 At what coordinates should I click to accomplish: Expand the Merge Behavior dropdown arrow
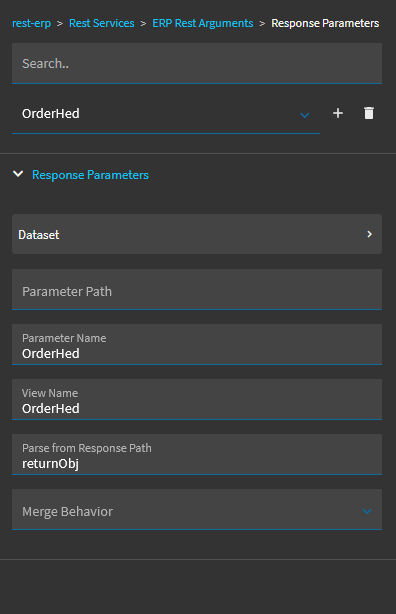tap(367, 511)
